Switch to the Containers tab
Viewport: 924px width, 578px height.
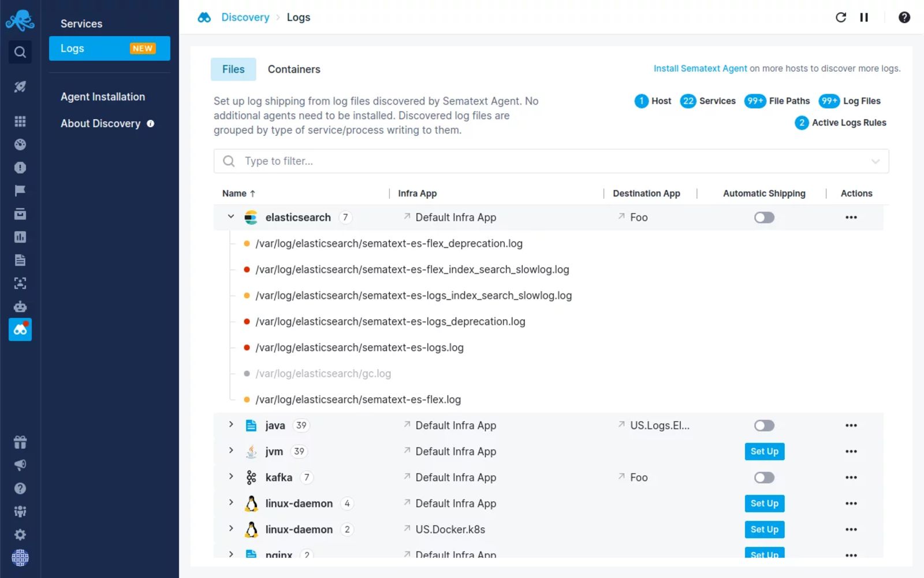(294, 69)
